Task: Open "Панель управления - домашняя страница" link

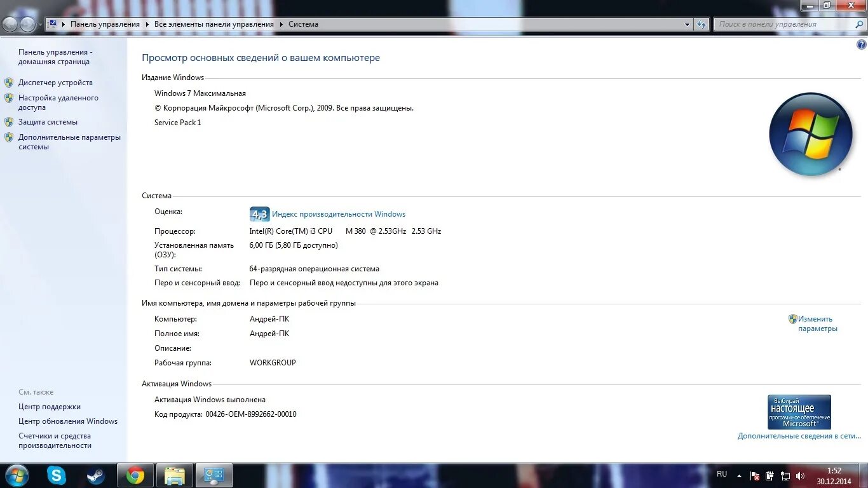Action: (x=55, y=57)
